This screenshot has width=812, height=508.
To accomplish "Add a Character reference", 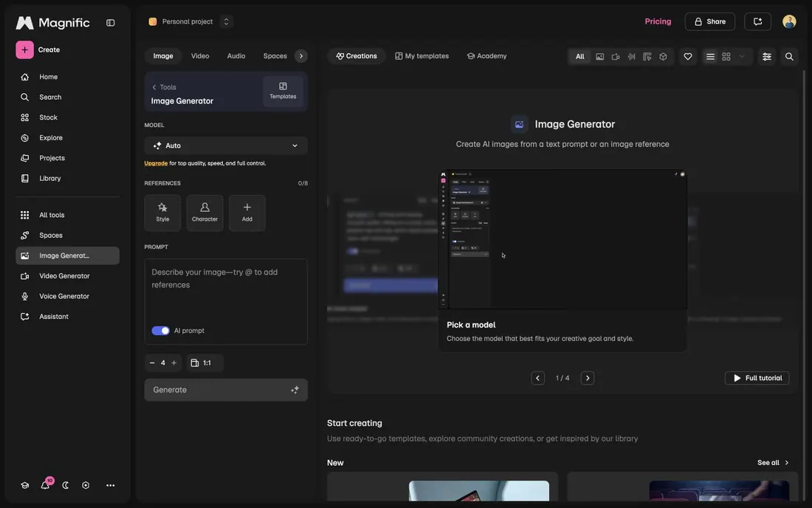I will pyautogui.click(x=204, y=213).
